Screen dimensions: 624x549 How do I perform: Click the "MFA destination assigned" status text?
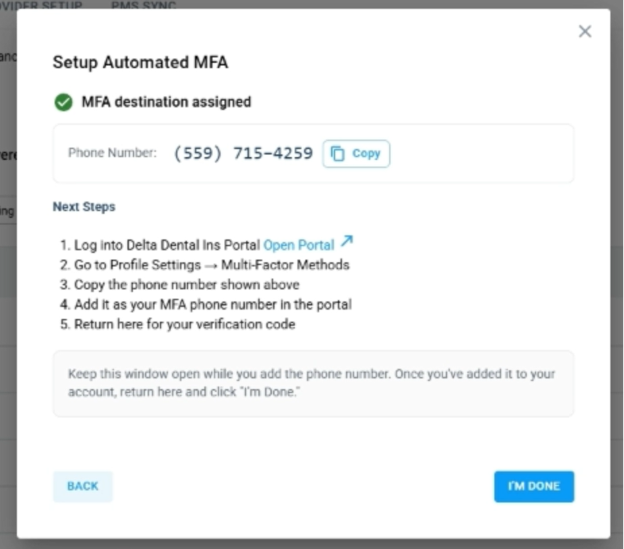pyautogui.click(x=166, y=102)
